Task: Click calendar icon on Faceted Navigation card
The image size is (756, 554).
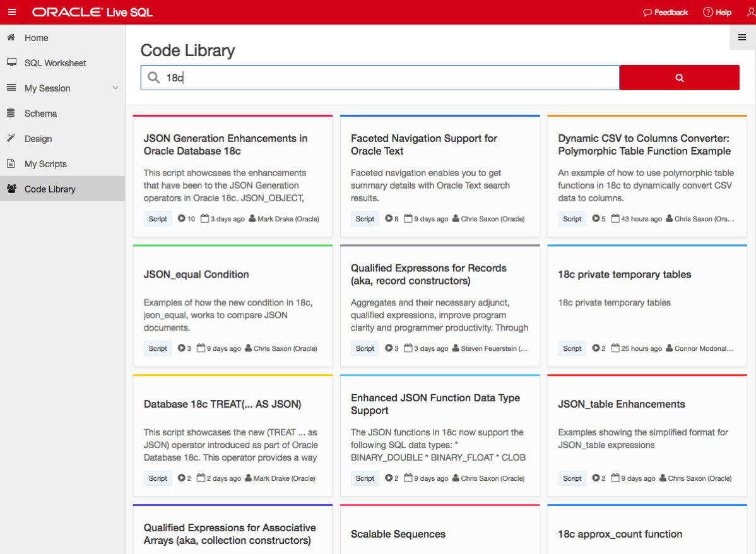Action: tap(408, 218)
